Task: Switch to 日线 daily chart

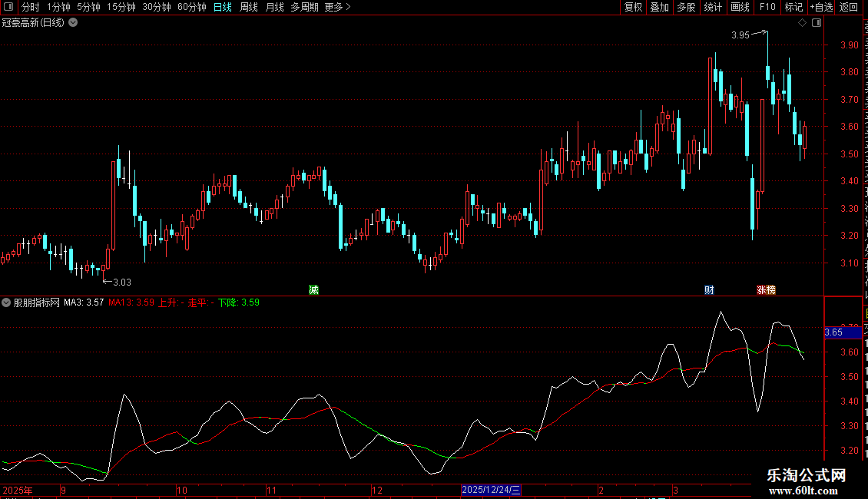Action: click(x=223, y=7)
